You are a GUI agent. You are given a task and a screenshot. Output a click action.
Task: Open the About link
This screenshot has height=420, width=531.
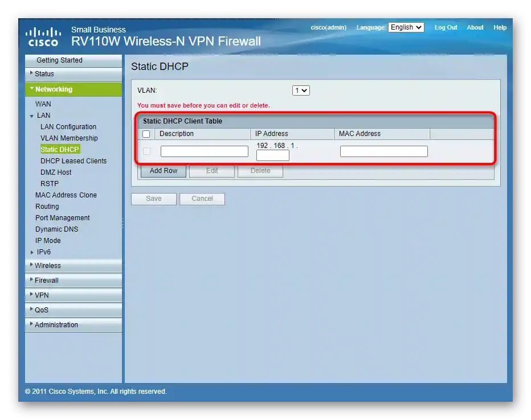tap(475, 27)
